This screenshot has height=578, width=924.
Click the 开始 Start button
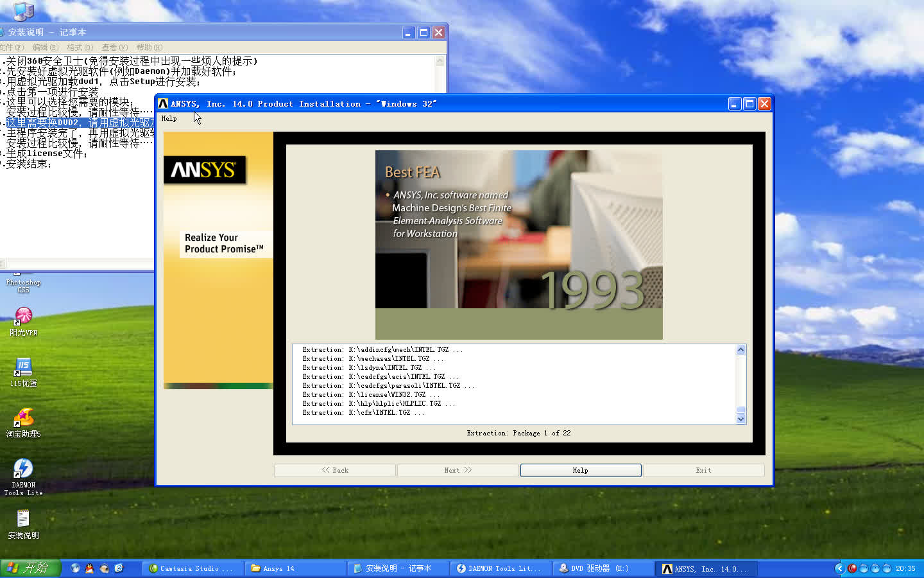point(30,568)
